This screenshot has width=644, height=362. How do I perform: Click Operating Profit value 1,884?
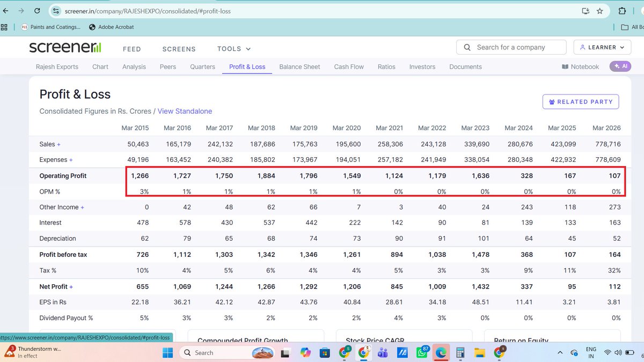266,176
